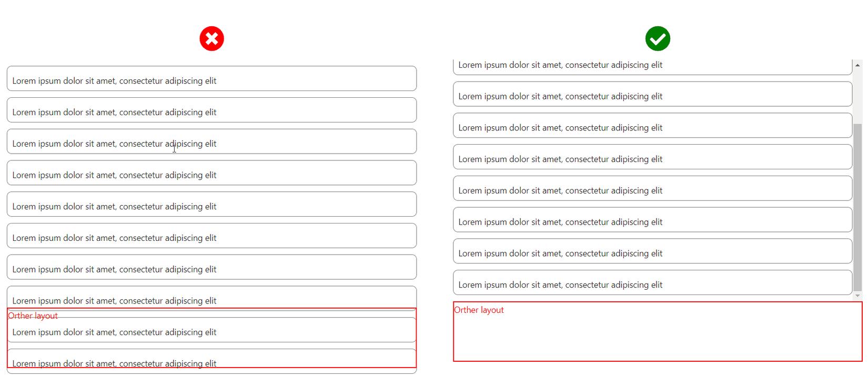The width and height of the screenshot is (868, 386).
Task: Select the second Lorem ipsum item in left column
Action: pyautogui.click(x=211, y=110)
